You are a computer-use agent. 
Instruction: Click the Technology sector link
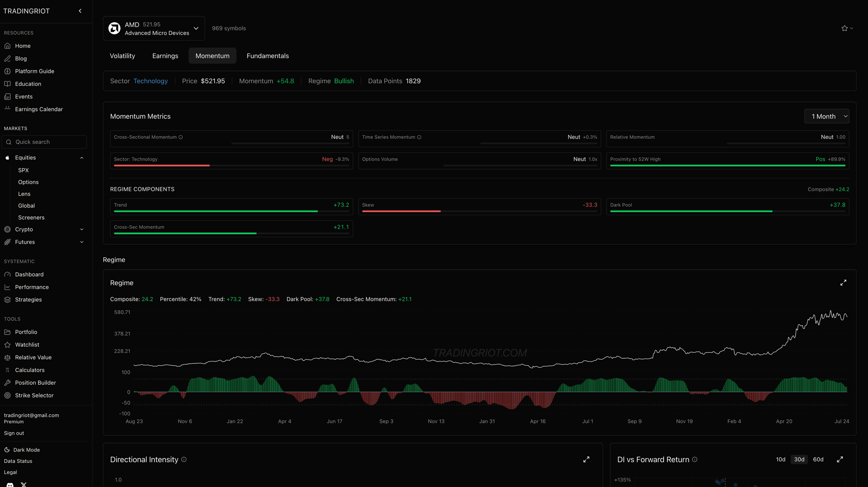[x=150, y=81]
